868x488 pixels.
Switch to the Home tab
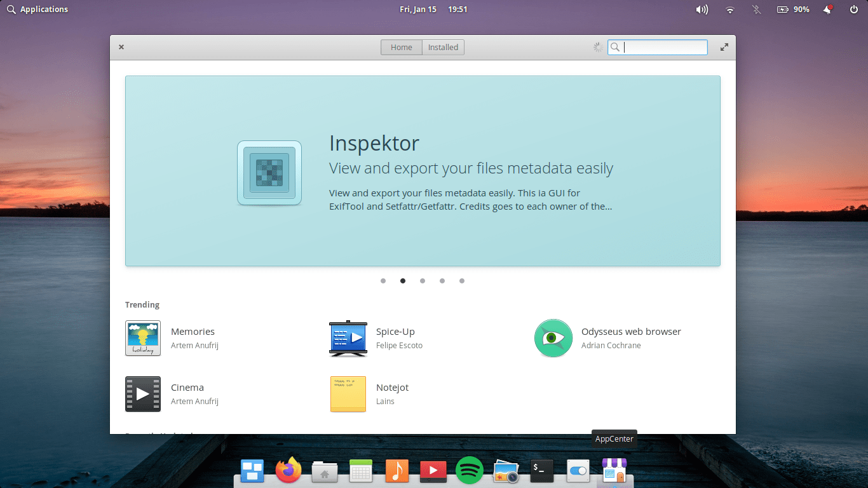402,47
